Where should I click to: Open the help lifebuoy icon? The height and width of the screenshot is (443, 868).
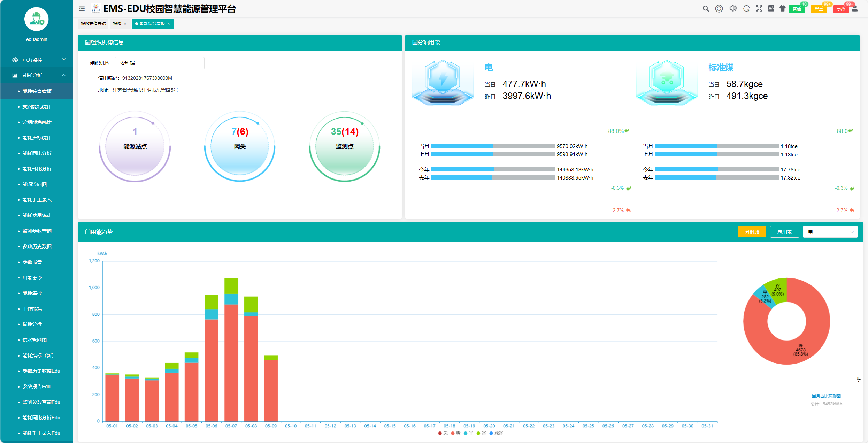tap(719, 9)
